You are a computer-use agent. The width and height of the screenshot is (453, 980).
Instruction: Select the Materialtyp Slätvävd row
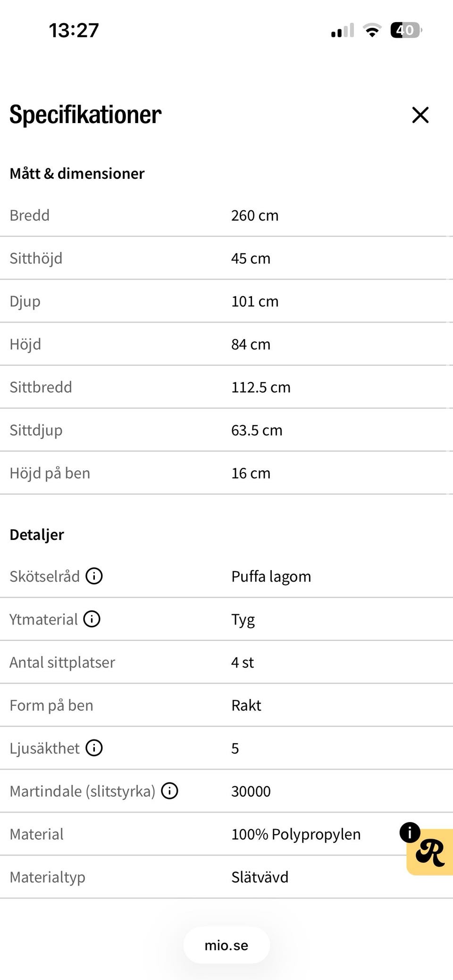(226, 877)
